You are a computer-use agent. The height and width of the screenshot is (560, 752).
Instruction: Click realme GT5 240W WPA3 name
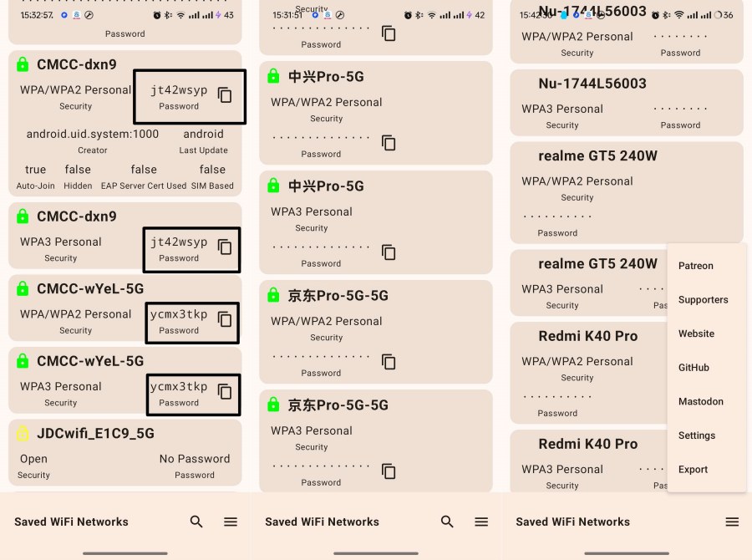pos(597,264)
